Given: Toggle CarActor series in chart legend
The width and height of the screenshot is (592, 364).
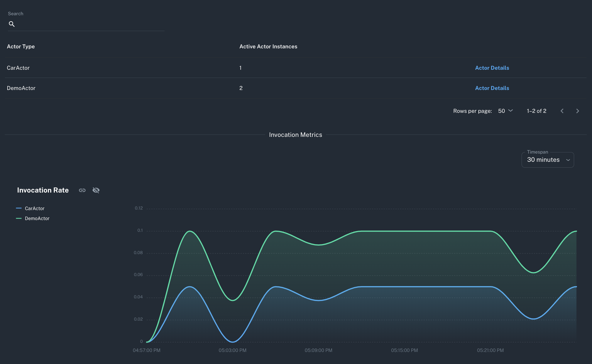Looking at the screenshot, I should (x=30, y=208).
